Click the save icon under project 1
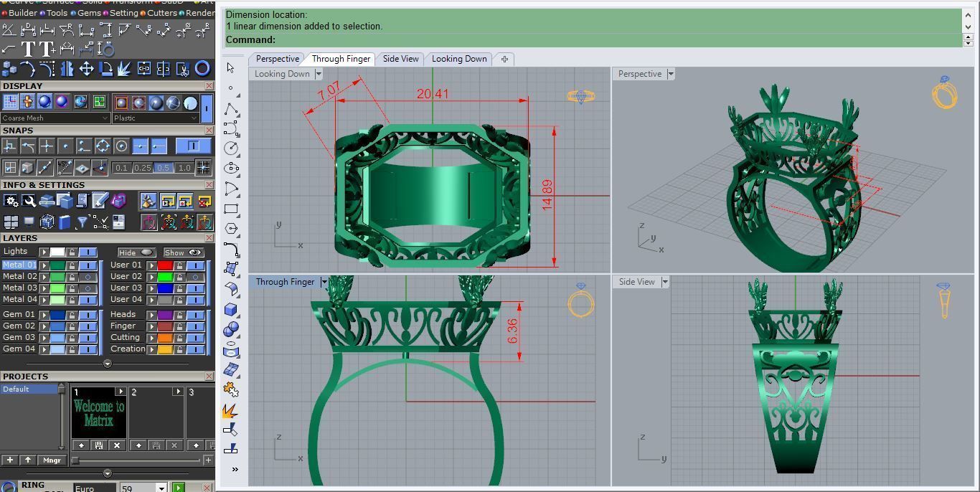 coord(98,445)
